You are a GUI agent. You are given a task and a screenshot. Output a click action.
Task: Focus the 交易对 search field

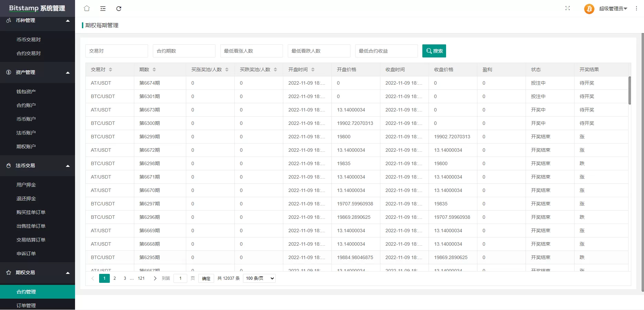click(x=117, y=51)
